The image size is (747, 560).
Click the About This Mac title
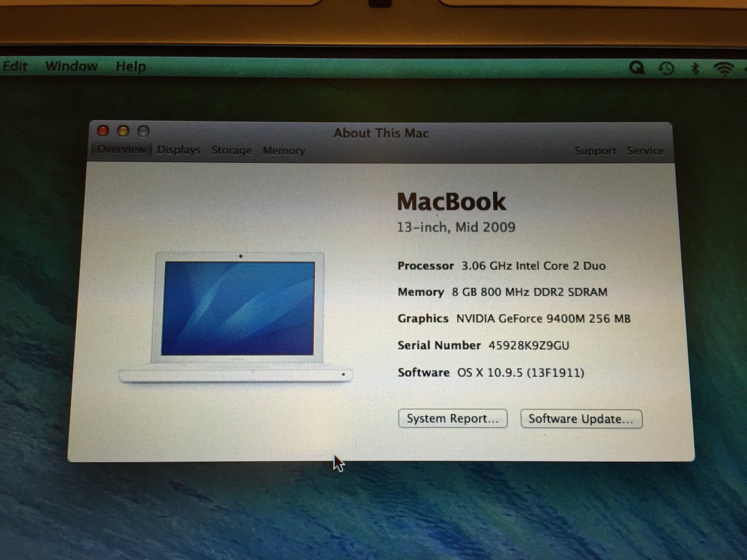coord(381,133)
